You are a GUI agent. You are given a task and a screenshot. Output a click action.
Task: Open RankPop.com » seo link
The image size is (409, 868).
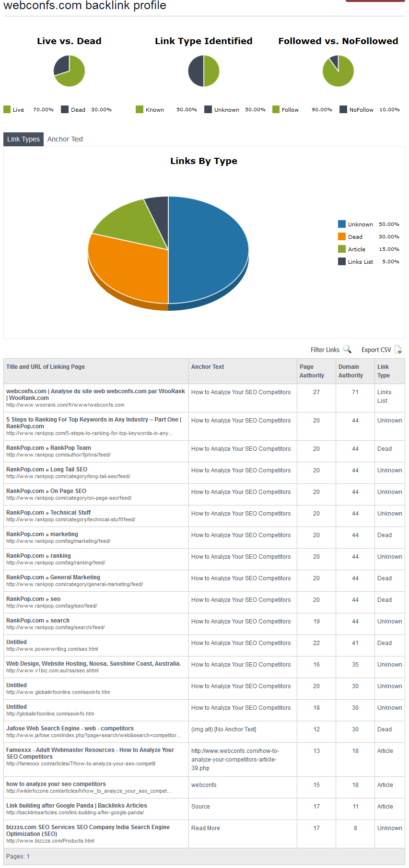[x=33, y=599]
